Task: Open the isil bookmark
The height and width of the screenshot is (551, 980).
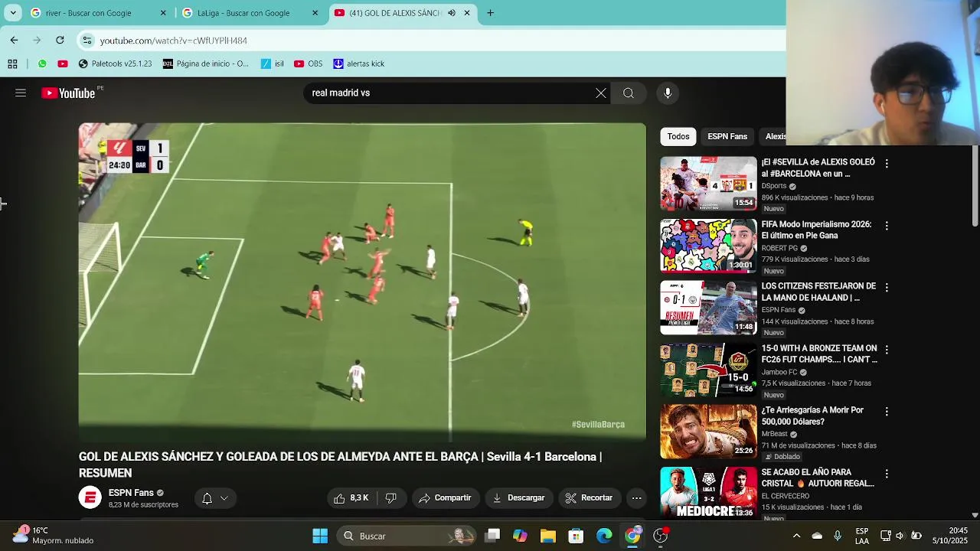Action: [x=273, y=64]
